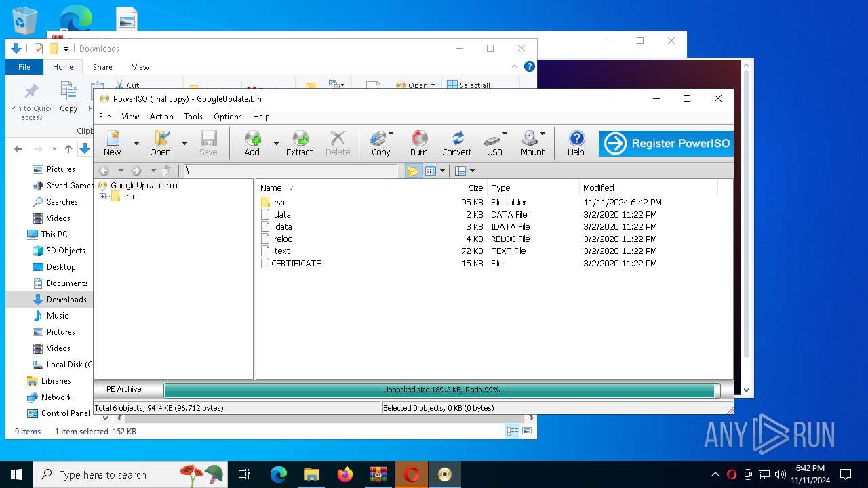
Task: Click the view mode icon in PowerISO
Action: [430, 171]
